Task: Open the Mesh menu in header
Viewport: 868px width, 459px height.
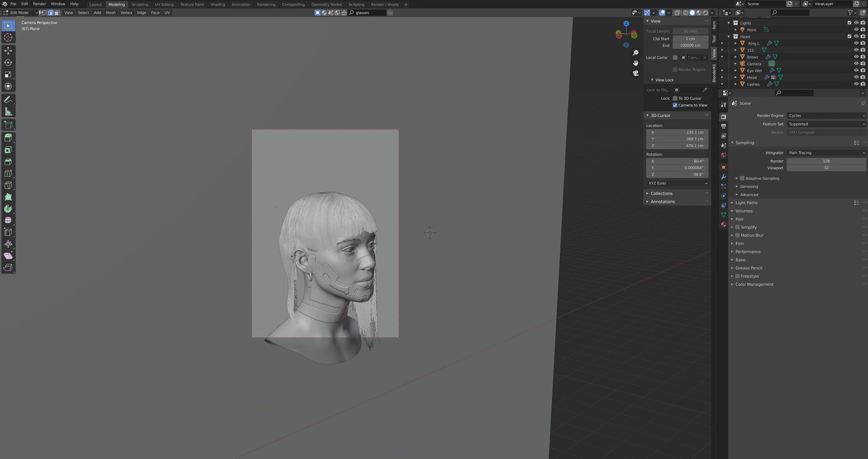Action: click(x=111, y=13)
